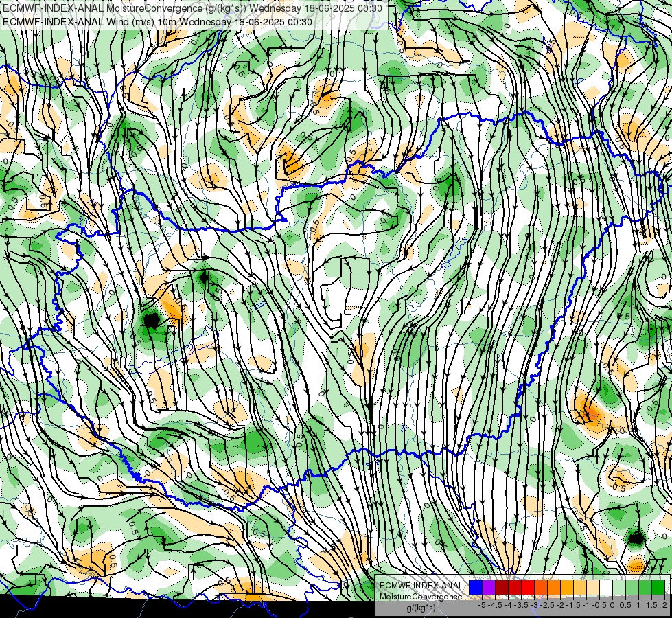Select the purple legend color box
672x618 pixels.
[x=489, y=587]
